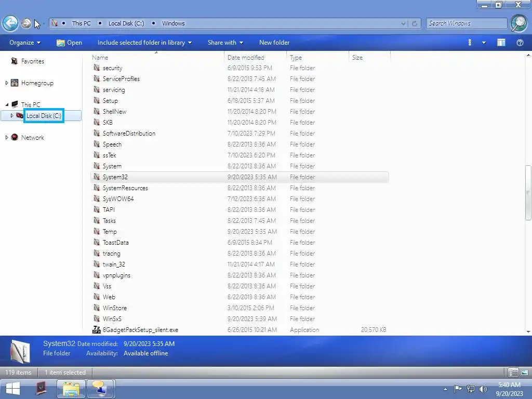The width and height of the screenshot is (532, 399).
Task: Collapse the This PC tree node
Action: pyautogui.click(x=7, y=104)
